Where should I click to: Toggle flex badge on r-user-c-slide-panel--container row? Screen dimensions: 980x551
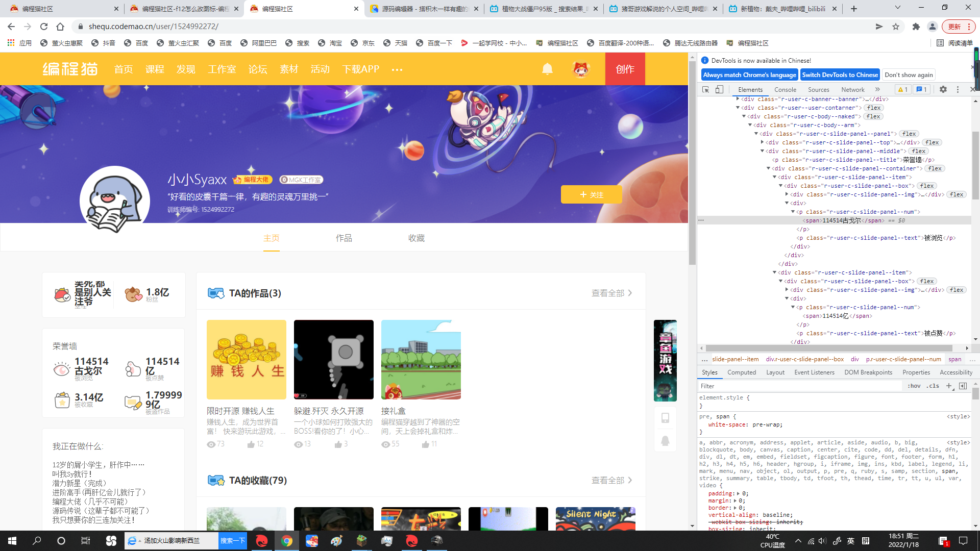coord(935,168)
